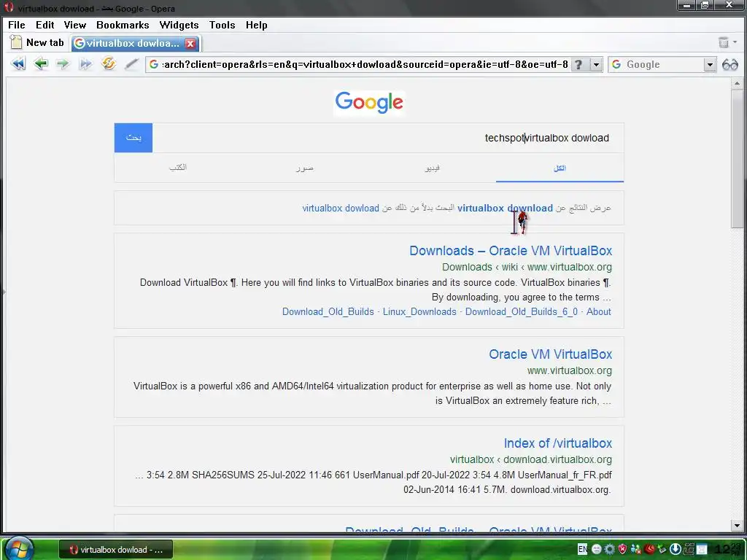Select the Videos results tab (فيديو)
The width and height of the screenshot is (747, 560).
[432, 168]
